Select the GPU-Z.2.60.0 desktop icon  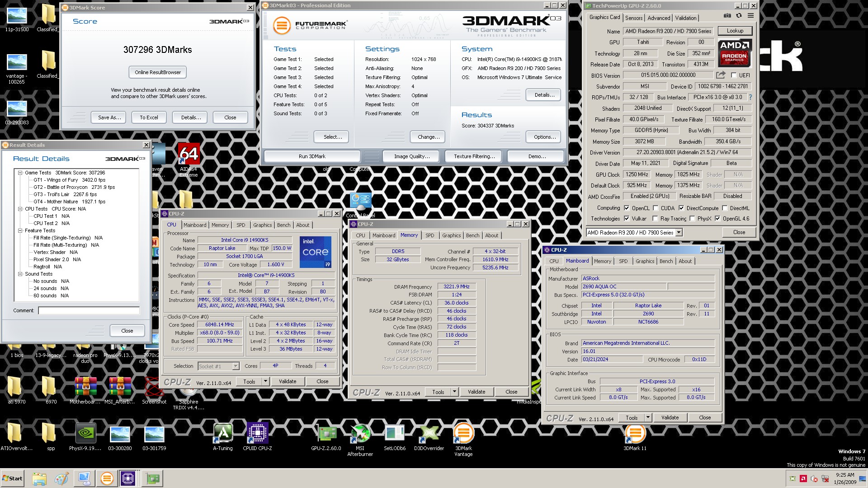326,437
